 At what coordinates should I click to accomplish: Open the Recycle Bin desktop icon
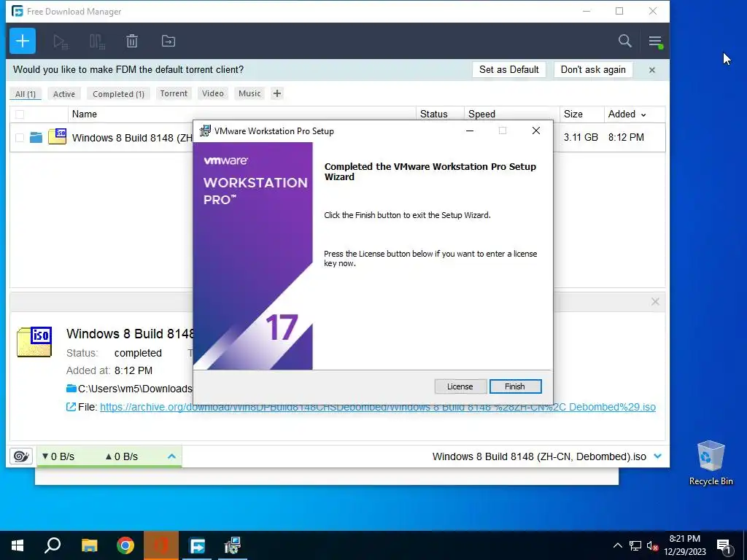tap(711, 463)
